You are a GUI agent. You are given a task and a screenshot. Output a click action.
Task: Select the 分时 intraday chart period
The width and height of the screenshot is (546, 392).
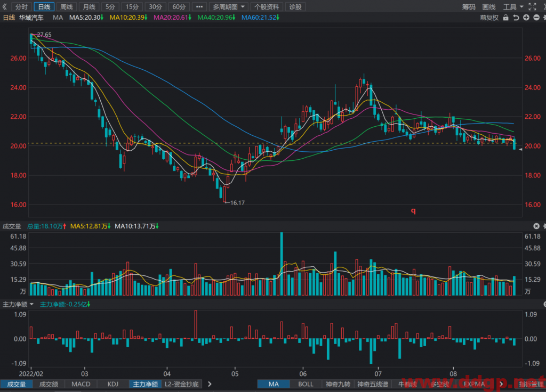coord(21,6)
